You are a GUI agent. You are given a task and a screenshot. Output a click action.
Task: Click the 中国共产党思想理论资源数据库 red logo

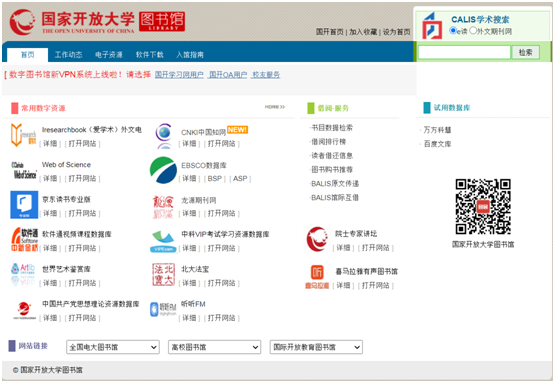pos(24,310)
